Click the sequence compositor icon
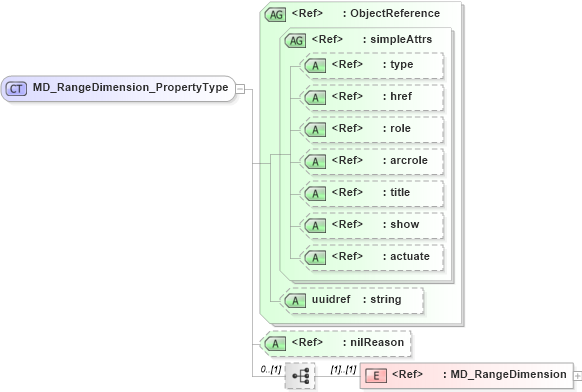582x392 pixels. point(300,376)
